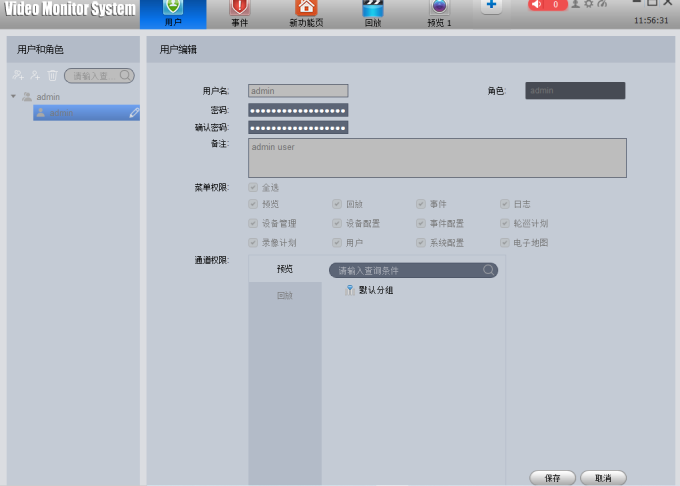The height and width of the screenshot is (486, 680).
Task: Click the pencil edit icon on admin user
Action: (134, 113)
